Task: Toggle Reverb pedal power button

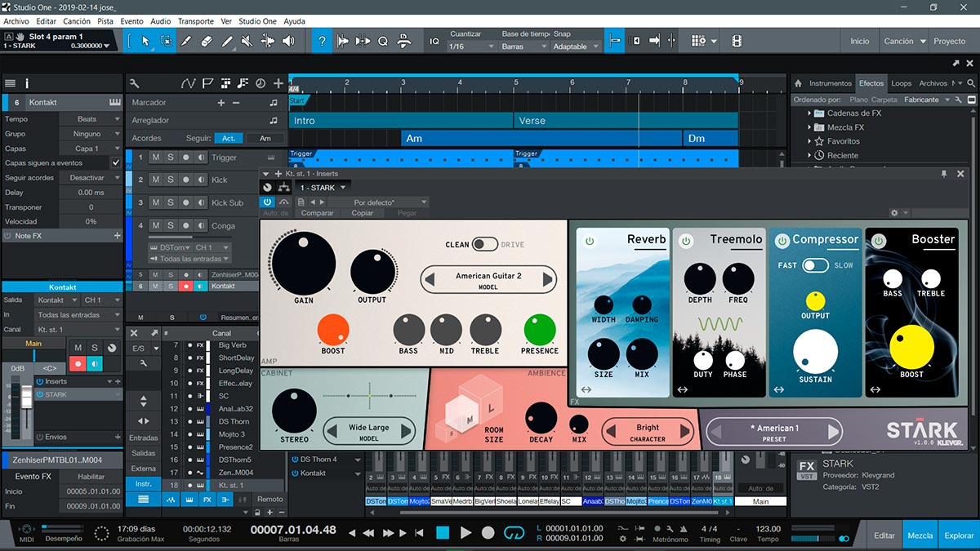Action: pyautogui.click(x=590, y=241)
